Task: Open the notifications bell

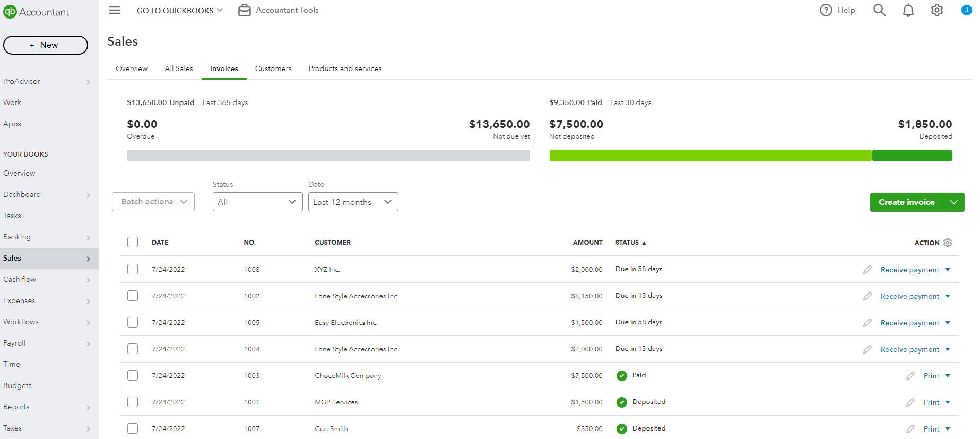Action: click(x=908, y=10)
